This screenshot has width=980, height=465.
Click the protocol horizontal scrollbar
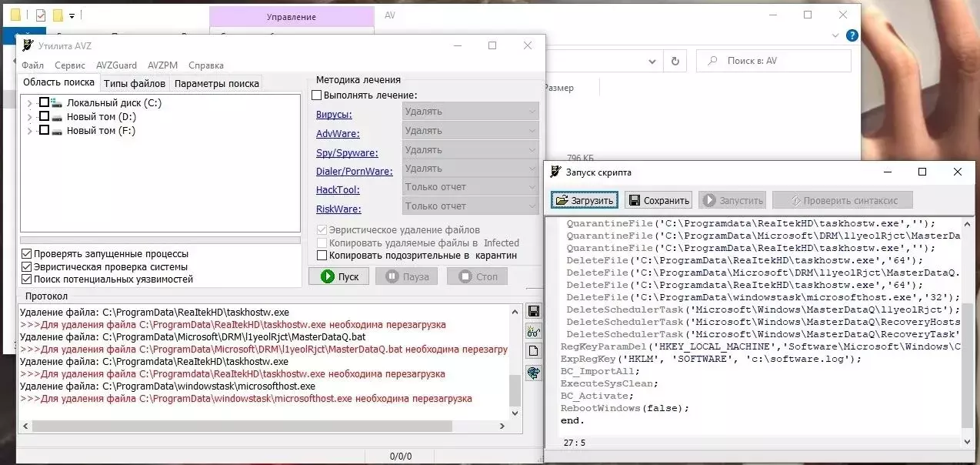(264, 426)
